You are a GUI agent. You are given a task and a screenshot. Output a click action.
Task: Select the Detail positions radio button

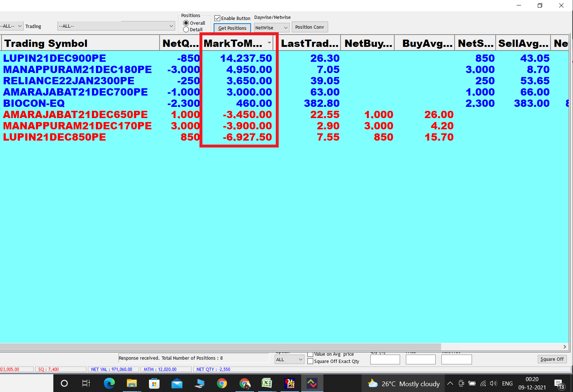[186, 30]
